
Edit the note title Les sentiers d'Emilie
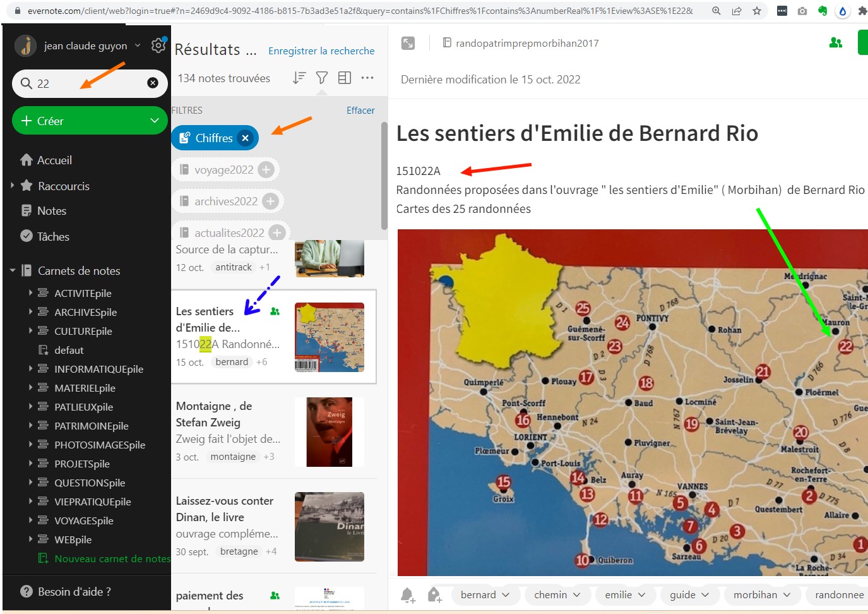[577, 133]
